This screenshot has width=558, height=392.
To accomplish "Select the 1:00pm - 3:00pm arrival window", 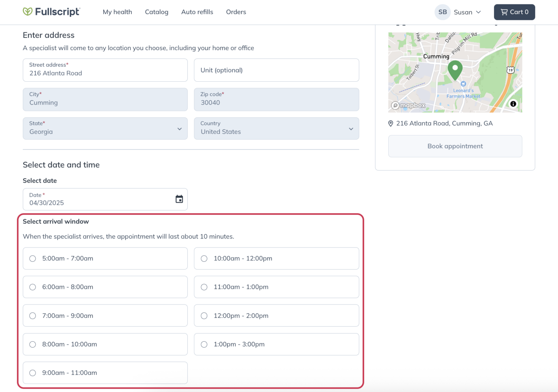I will pos(204,344).
